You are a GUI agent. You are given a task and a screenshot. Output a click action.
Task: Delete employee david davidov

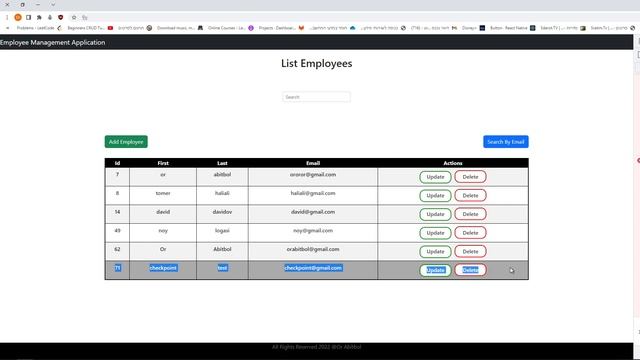pyautogui.click(x=470, y=214)
